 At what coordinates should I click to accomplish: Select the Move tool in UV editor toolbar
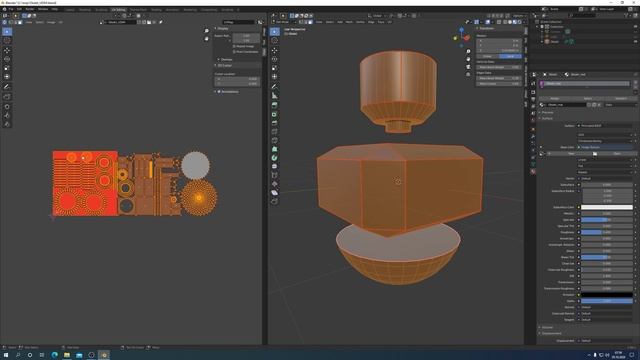click(x=7, y=50)
